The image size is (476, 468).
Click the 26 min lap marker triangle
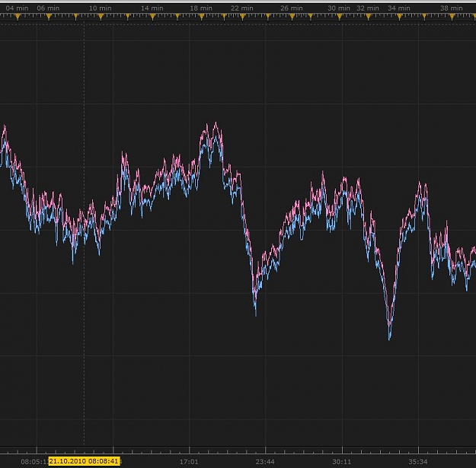[x=292, y=17]
